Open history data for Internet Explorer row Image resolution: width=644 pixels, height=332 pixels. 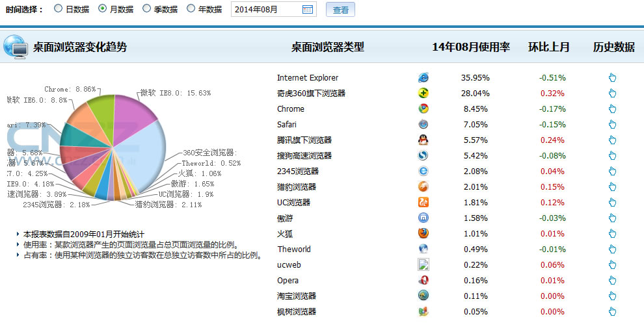pos(612,77)
